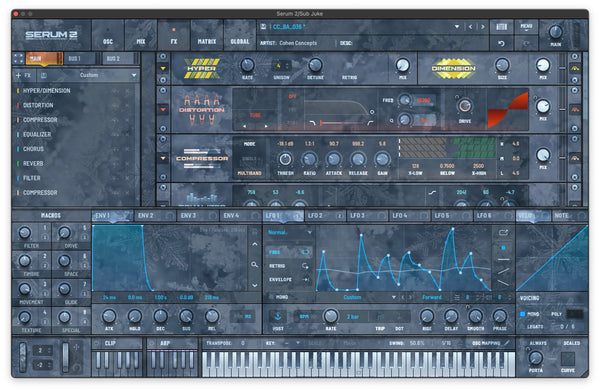Switch to the MIX tab
Viewport: 600px width, 391px height.
point(141,35)
